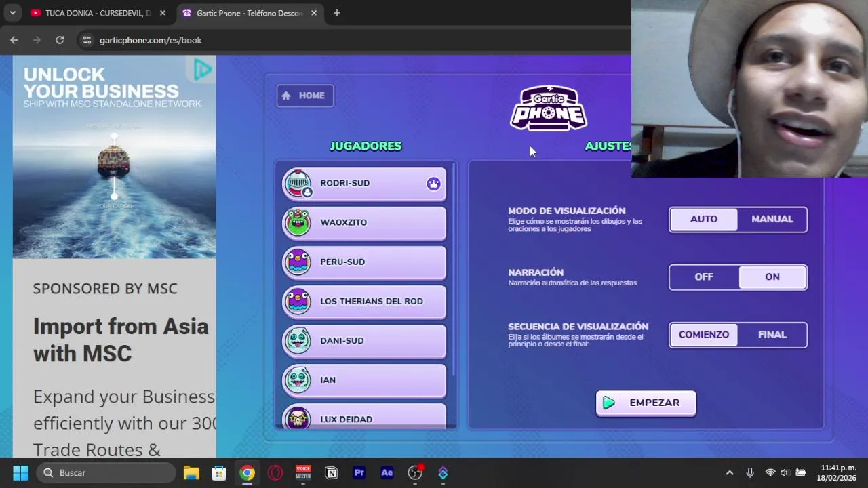Click the battery tray icon
868x488 pixels.
coord(801,472)
